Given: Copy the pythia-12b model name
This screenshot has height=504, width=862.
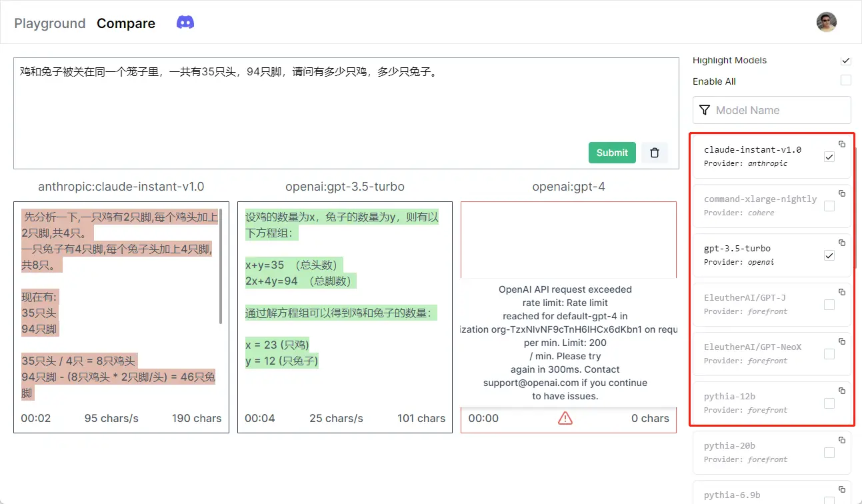Looking at the screenshot, I should point(842,391).
